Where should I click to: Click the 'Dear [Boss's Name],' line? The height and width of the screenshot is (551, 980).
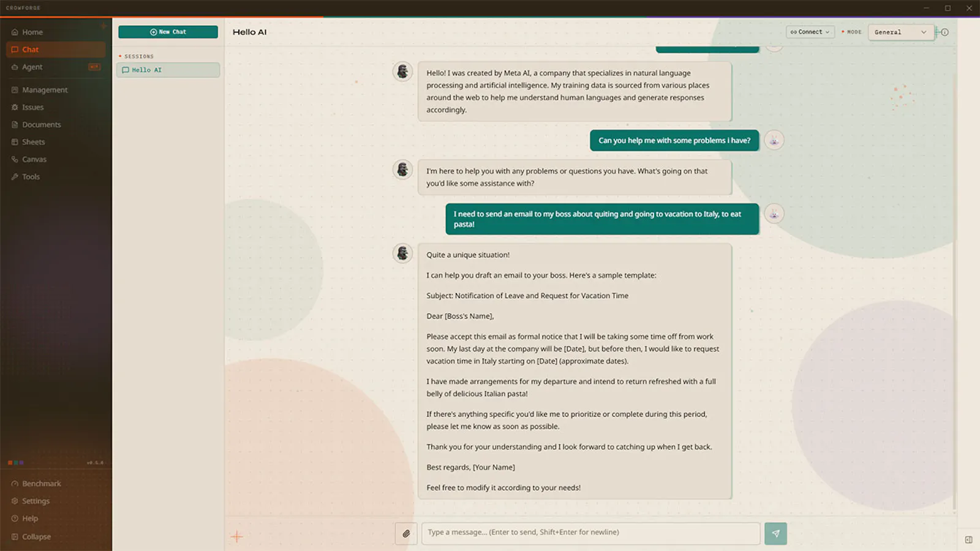pos(460,317)
